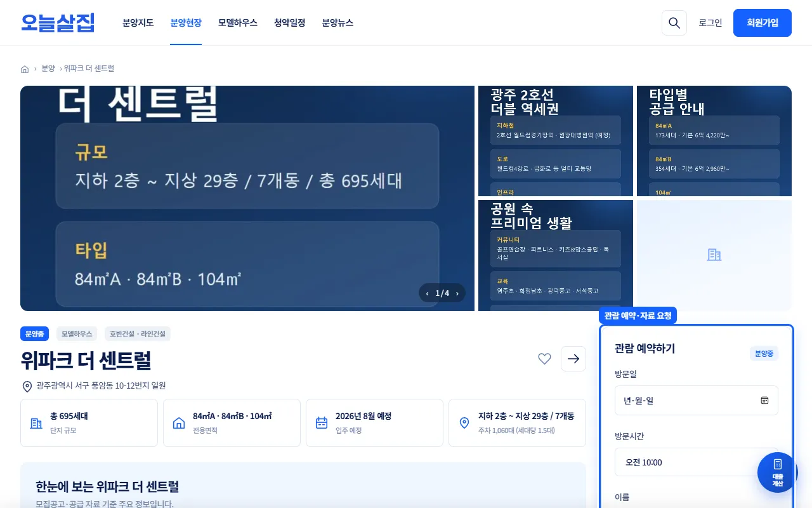
Task: Click the arrow share button
Action: tap(573, 359)
